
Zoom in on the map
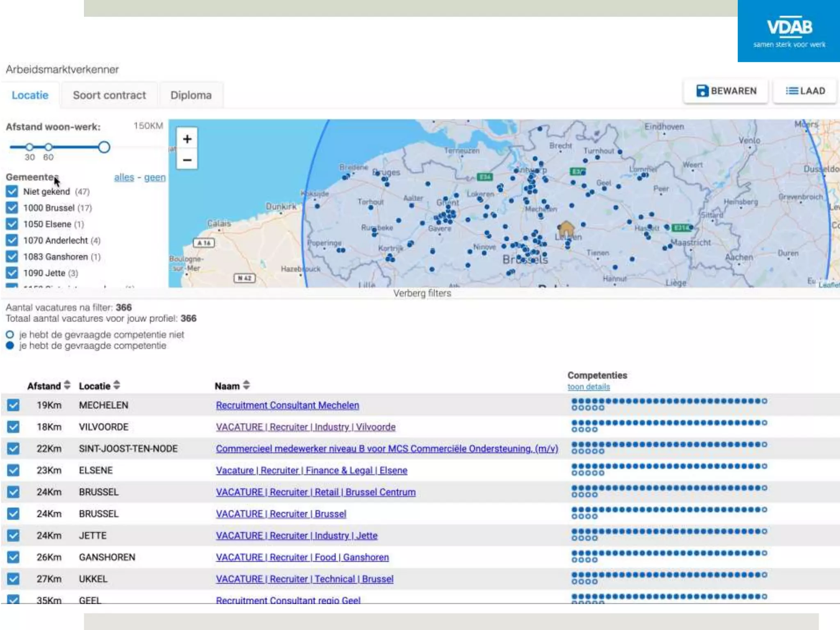click(x=187, y=139)
